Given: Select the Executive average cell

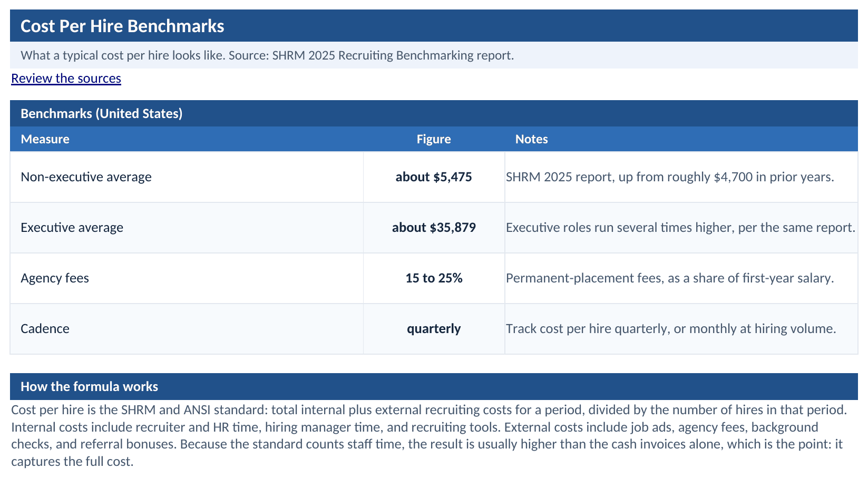Looking at the screenshot, I should [187, 228].
